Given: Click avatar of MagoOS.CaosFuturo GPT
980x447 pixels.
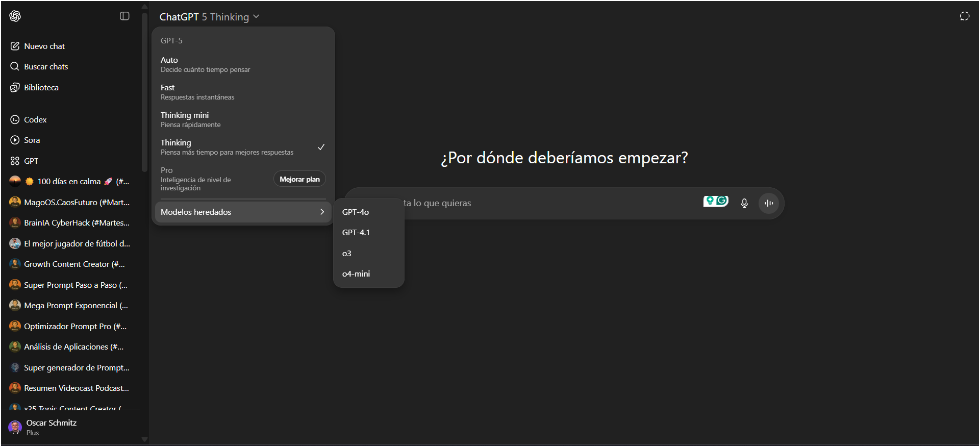Looking at the screenshot, I should [15, 202].
